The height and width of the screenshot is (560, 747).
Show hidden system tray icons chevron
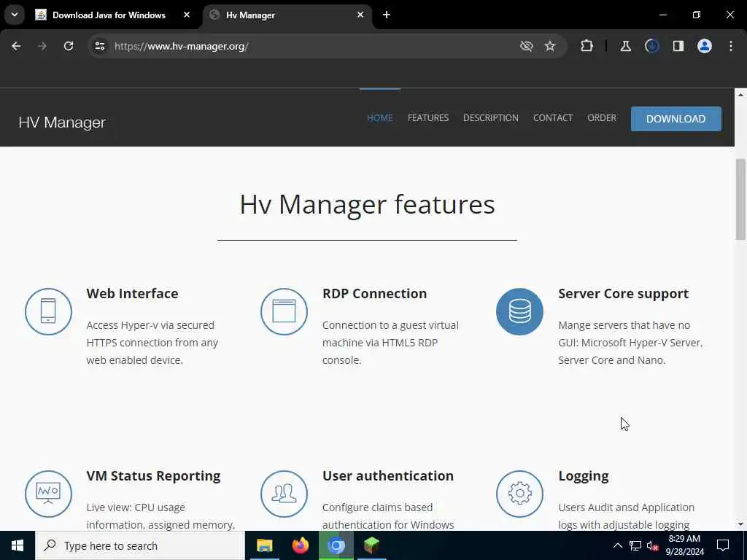(x=617, y=545)
